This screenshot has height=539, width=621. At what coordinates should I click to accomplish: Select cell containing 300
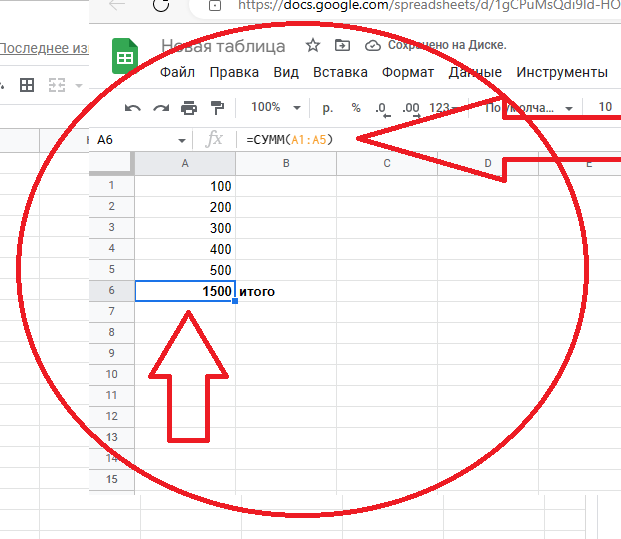185,228
